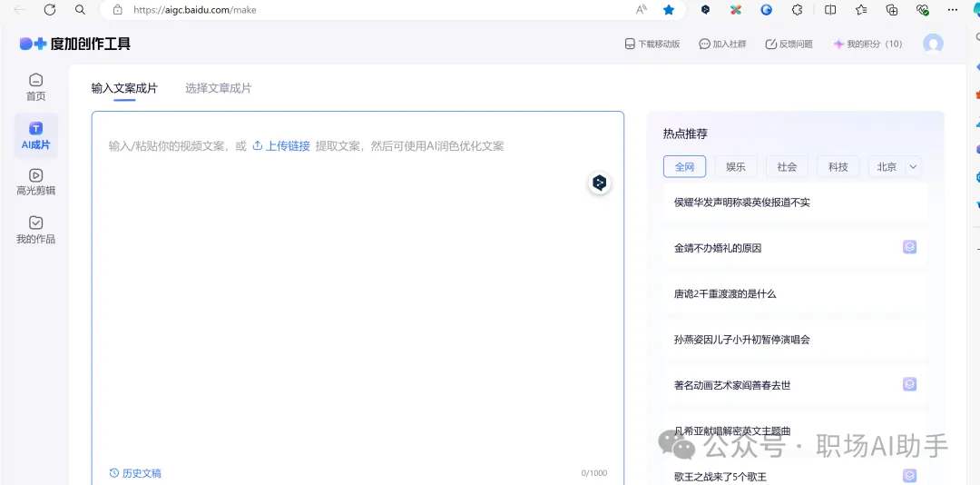This screenshot has height=485, width=980.
Task: Click the colorful pinwheel extension icon
Action: click(736, 9)
